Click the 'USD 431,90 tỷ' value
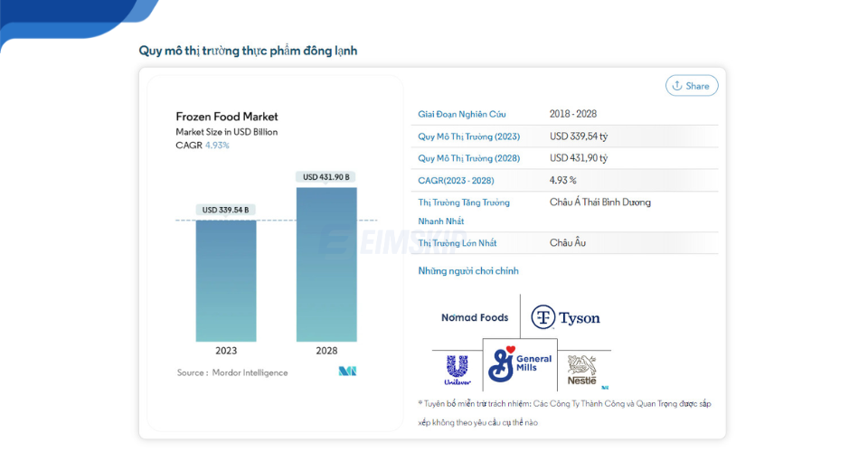This screenshot has height=452, width=868. click(579, 158)
